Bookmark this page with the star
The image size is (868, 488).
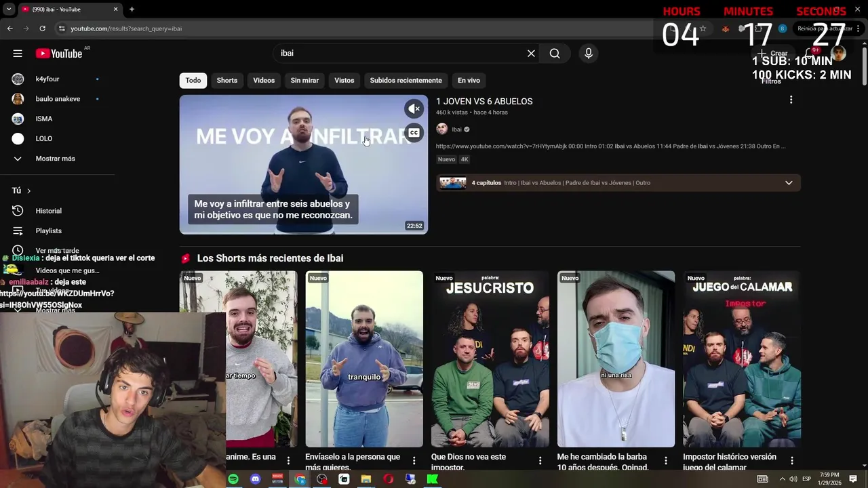click(703, 28)
